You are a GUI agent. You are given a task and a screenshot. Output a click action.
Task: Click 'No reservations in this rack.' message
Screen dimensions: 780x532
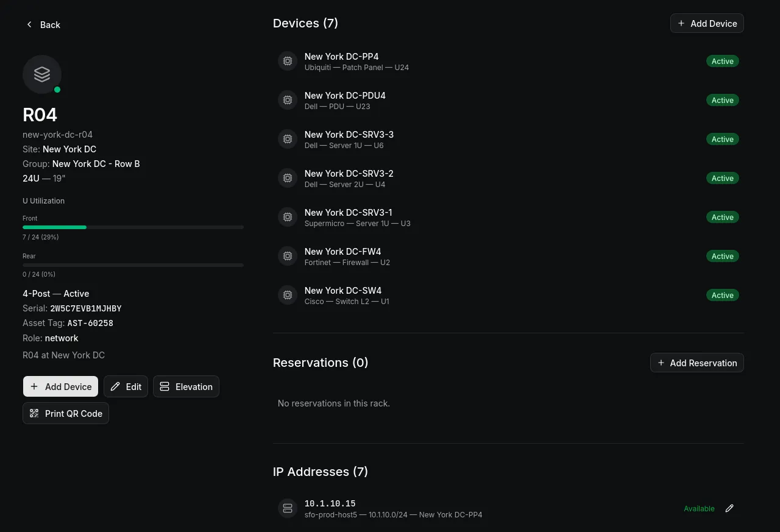click(334, 403)
